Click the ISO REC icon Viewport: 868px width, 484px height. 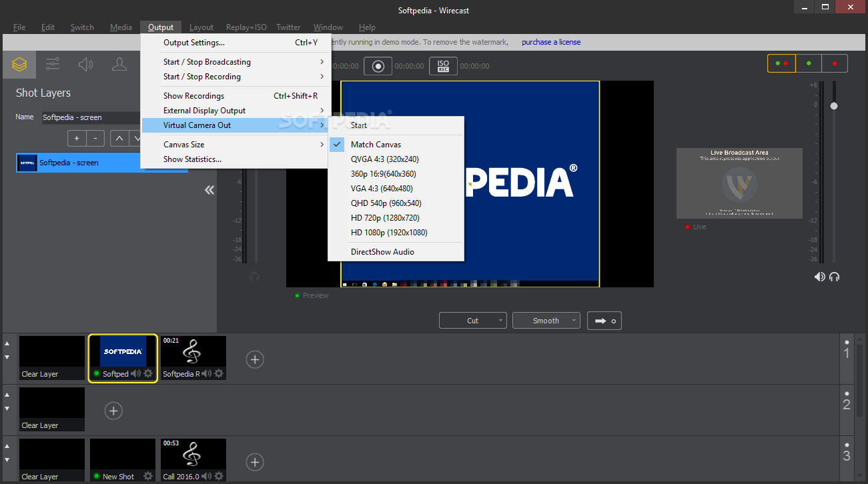tap(443, 66)
